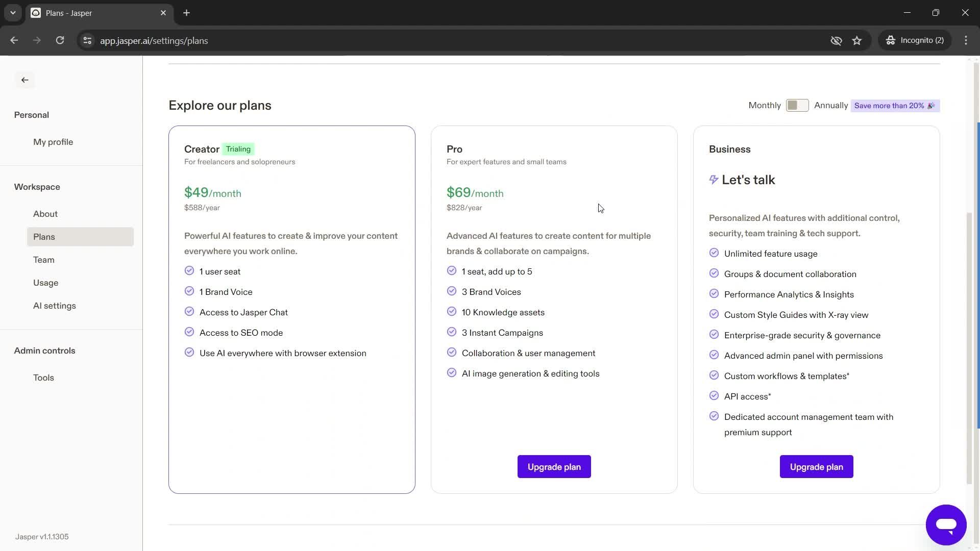Expand workspace admin controls section
The height and width of the screenshot is (551, 980).
(x=44, y=350)
